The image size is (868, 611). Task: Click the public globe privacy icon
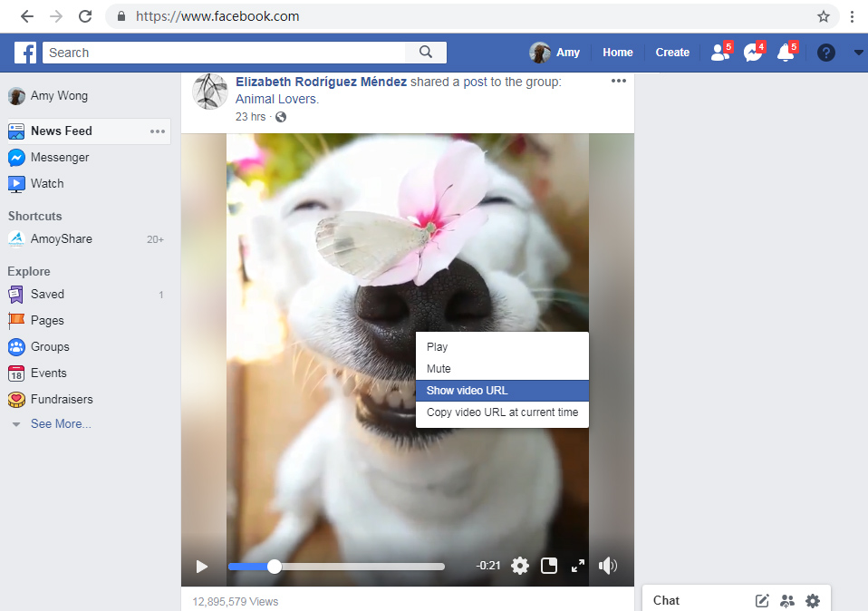pyautogui.click(x=281, y=117)
